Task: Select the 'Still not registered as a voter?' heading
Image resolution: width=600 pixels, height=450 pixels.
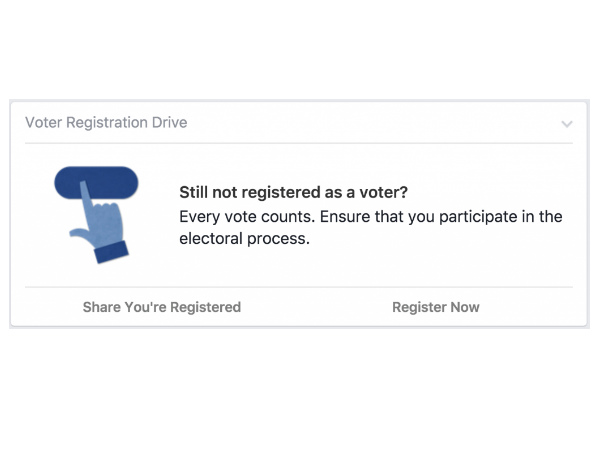Action: coord(293,193)
